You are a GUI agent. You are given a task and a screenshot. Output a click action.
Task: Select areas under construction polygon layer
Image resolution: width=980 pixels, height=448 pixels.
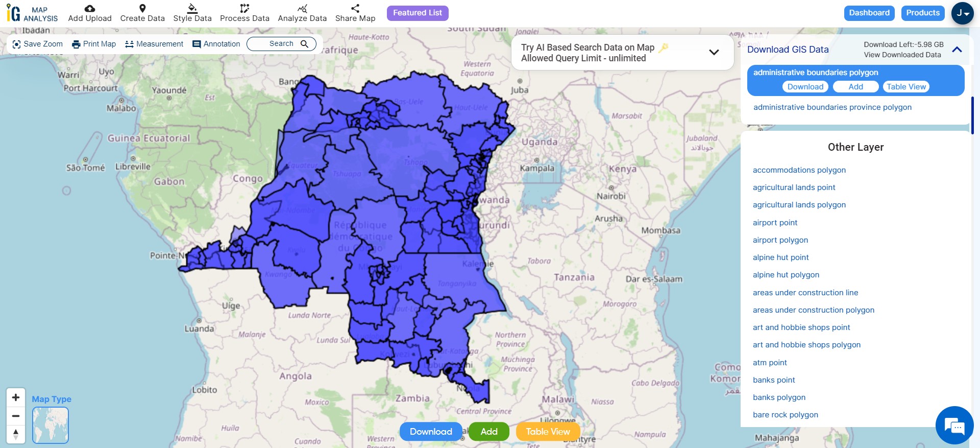pyautogui.click(x=813, y=310)
